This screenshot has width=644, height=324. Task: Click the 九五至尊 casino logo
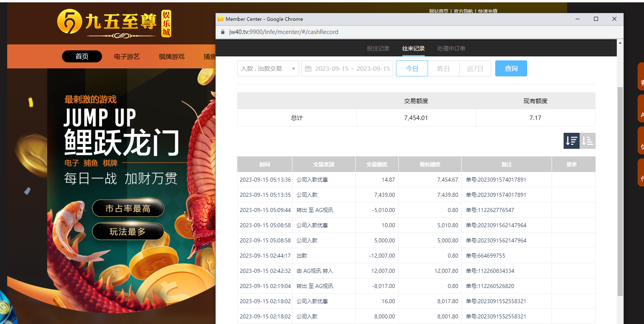[x=114, y=24]
